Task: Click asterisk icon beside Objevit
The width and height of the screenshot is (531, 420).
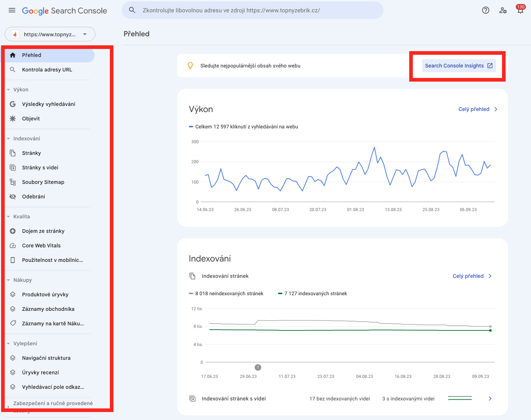Action: [13, 119]
